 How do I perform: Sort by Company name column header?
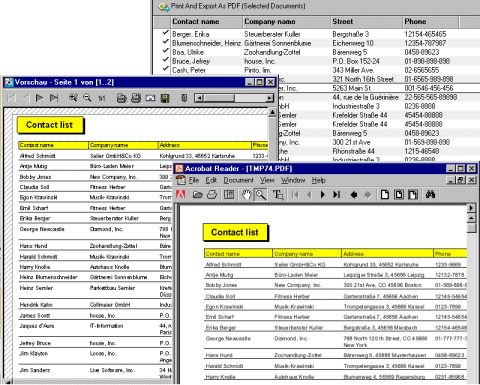[287, 22]
